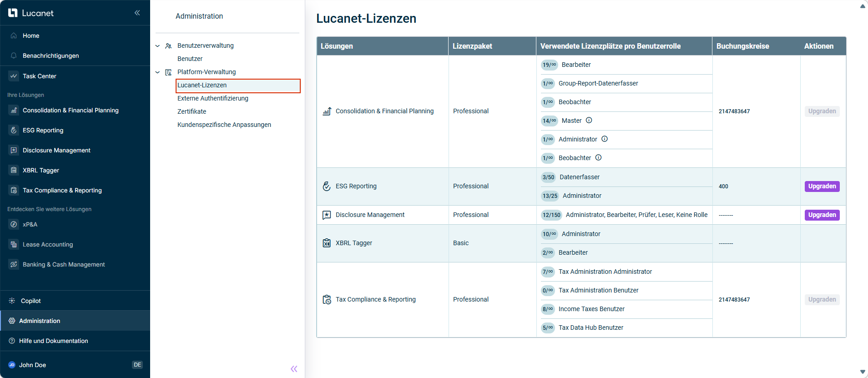
Task: Open Zertifikate
Action: click(192, 111)
